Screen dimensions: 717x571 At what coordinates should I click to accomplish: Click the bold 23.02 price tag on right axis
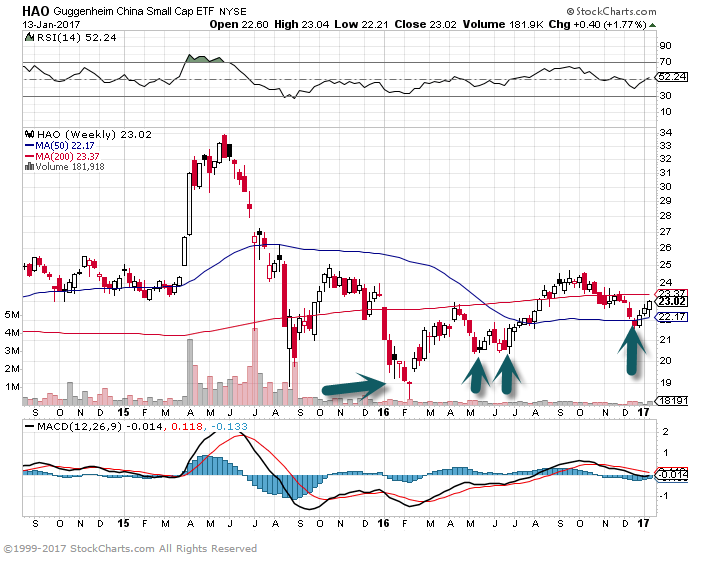coord(672,302)
